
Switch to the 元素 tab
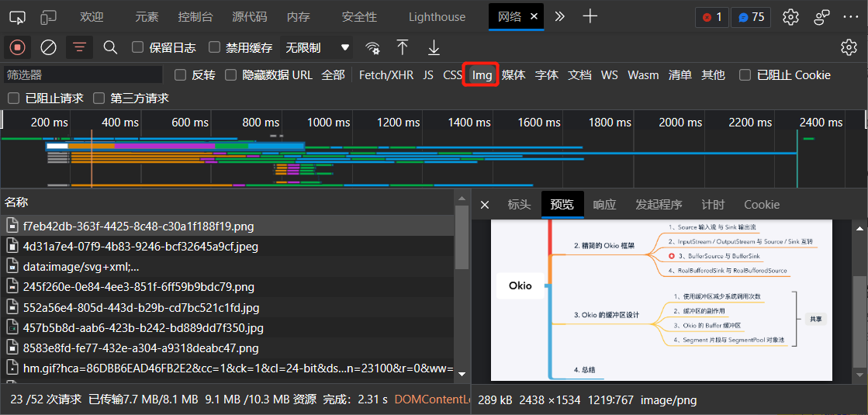coord(147,16)
